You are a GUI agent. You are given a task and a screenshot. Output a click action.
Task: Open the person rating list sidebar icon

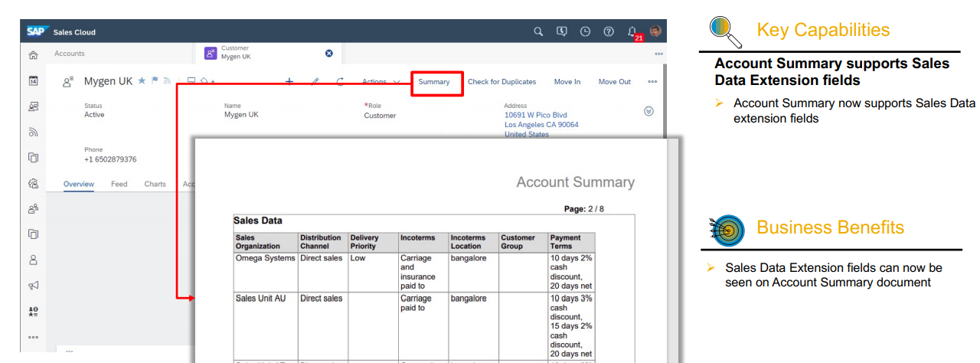(x=33, y=312)
